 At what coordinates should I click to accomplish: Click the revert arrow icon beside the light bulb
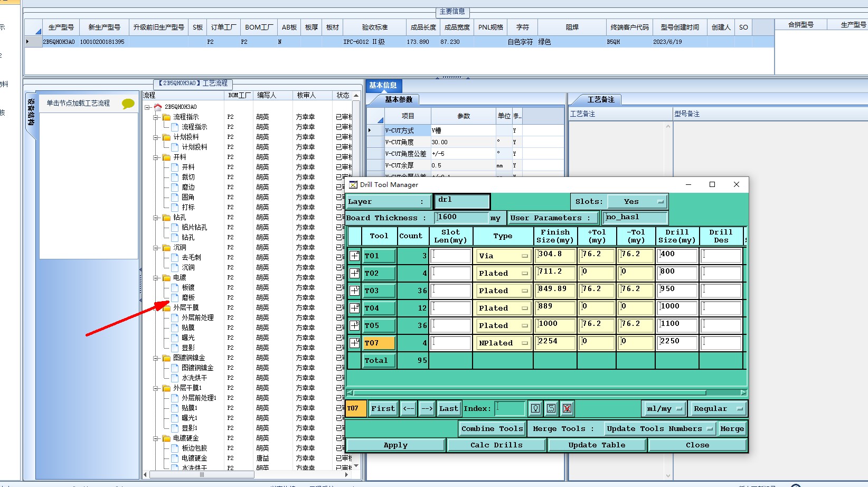point(551,408)
